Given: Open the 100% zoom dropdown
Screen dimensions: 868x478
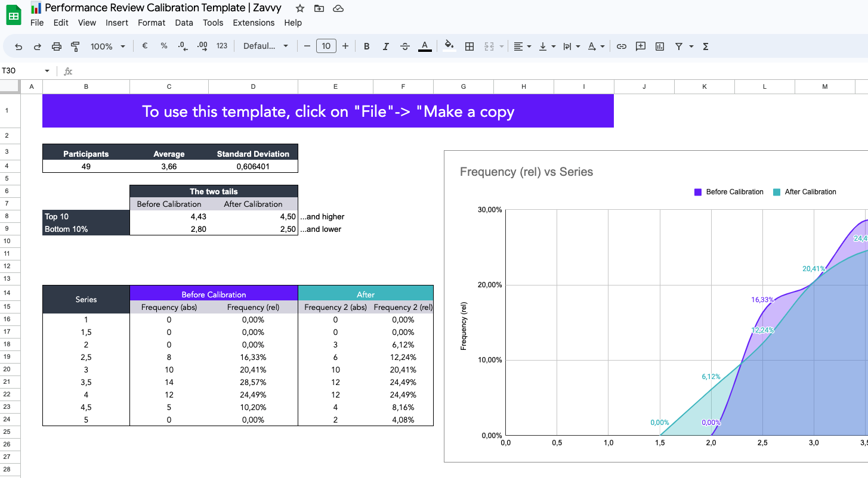Looking at the screenshot, I should 108,46.
